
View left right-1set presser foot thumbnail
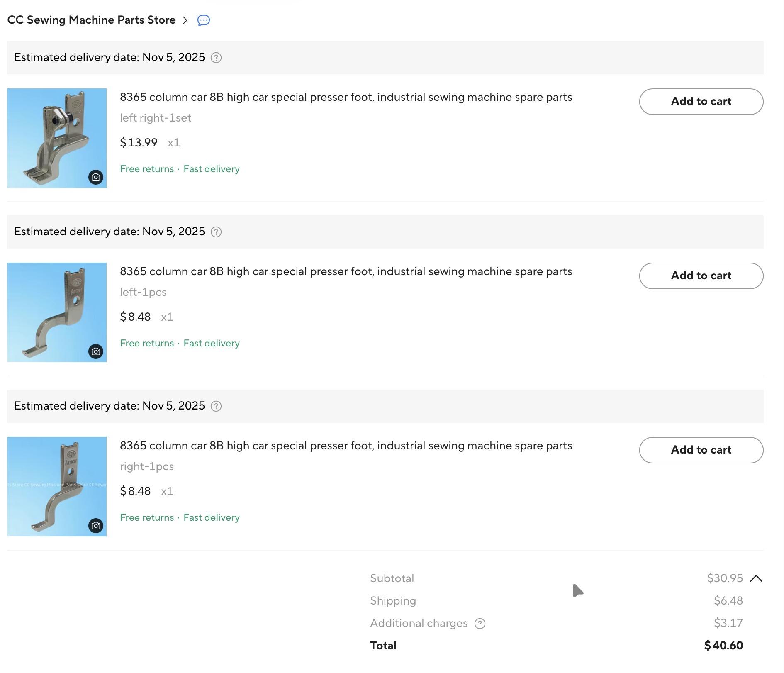click(56, 138)
